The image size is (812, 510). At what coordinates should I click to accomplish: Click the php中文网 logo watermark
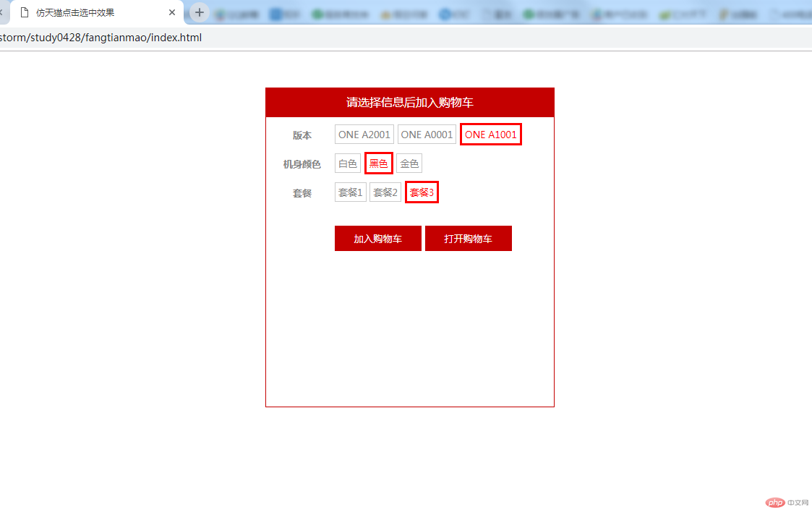point(786,502)
